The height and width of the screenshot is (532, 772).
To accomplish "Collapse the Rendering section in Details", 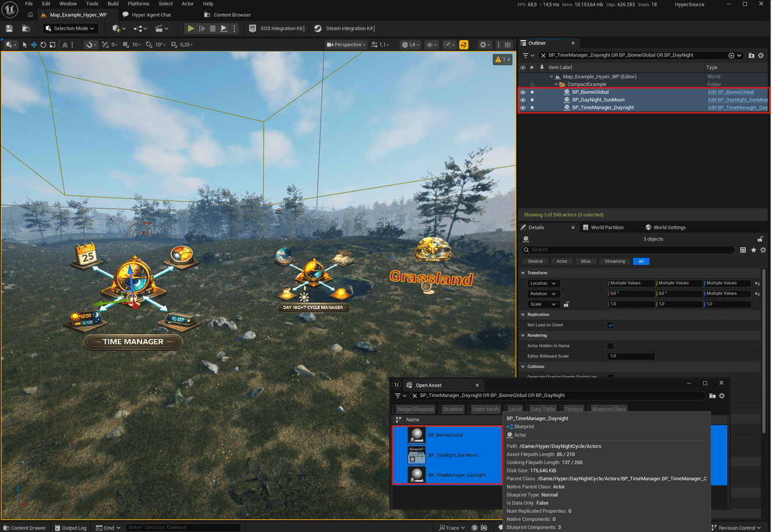I will coord(523,336).
